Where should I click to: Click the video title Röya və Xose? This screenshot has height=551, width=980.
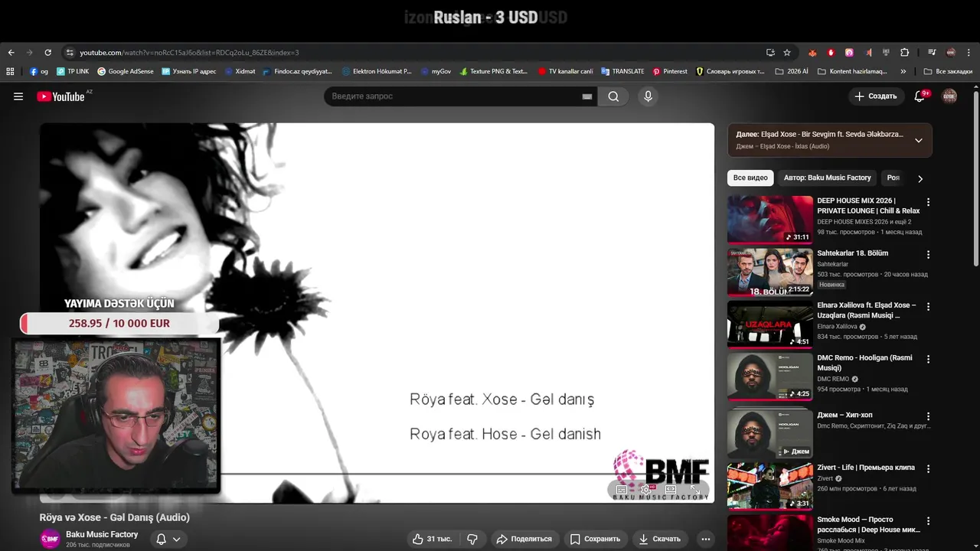tap(115, 517)
